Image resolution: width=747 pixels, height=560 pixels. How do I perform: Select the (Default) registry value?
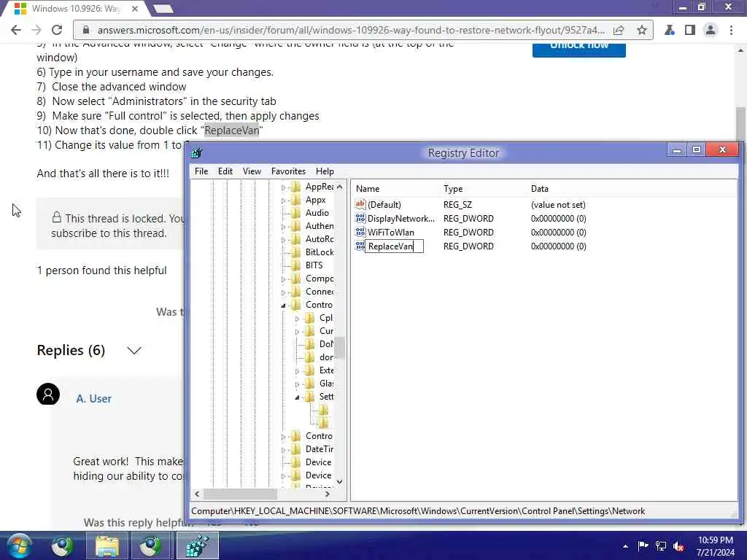point(384,204)
